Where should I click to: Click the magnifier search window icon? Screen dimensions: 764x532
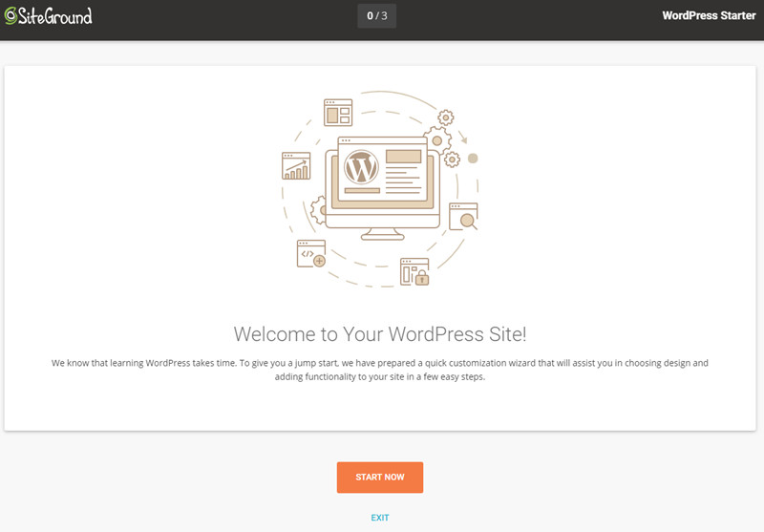coord(463,216)
